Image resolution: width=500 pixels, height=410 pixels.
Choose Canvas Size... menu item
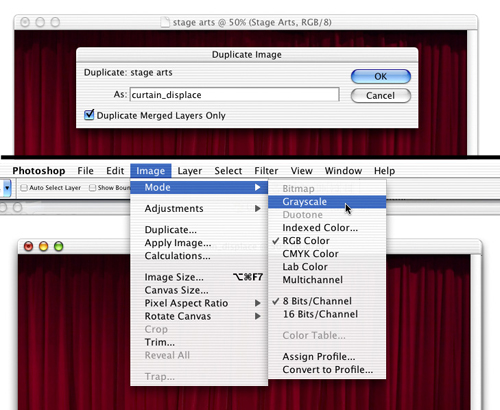point(199,290)
